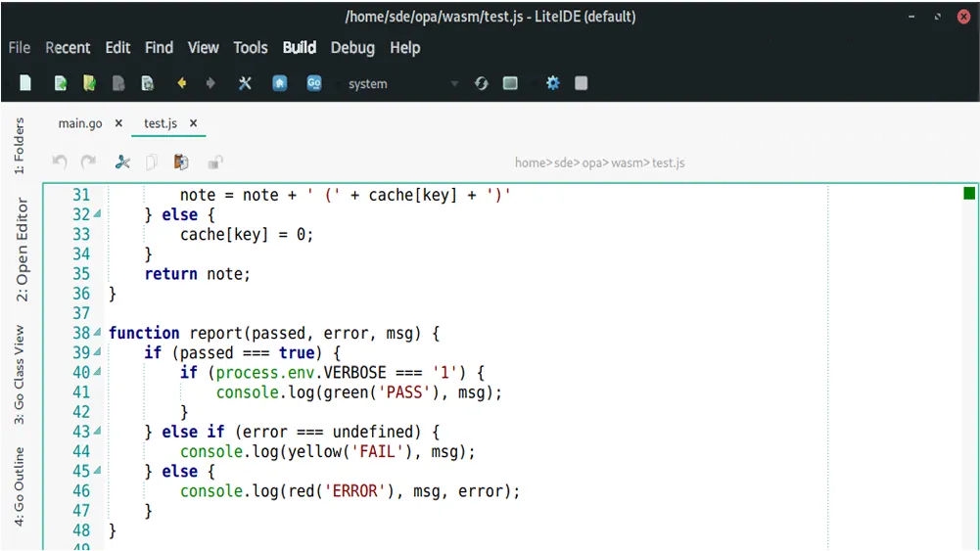Collapse the report function at line 38
This screenshot has width=980, height=551.
tap(98, 333)
